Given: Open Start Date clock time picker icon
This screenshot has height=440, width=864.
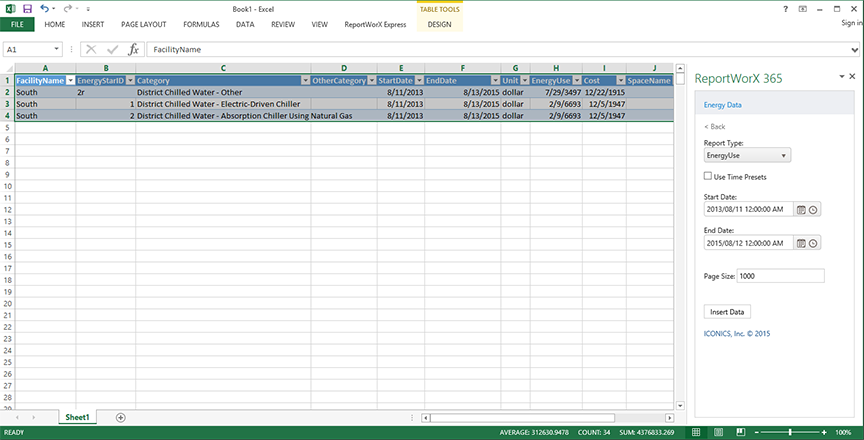Looking at the screenshot, I should (814, 209).
